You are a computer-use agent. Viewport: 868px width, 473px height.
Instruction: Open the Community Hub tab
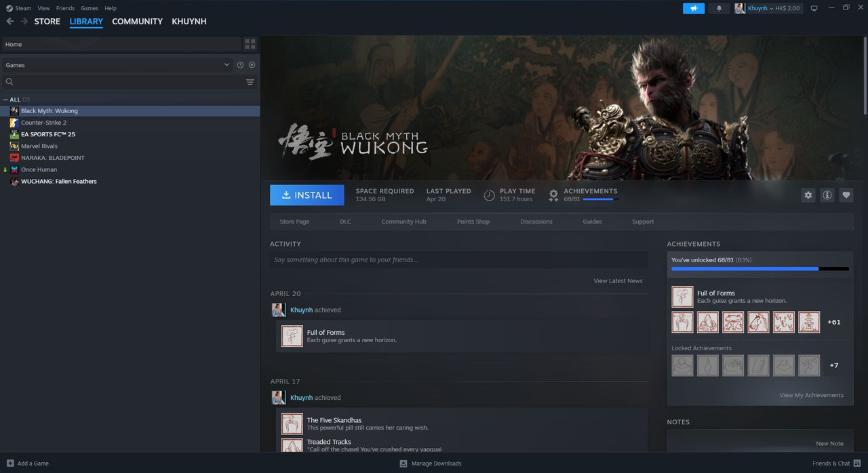tap(403, 222)
